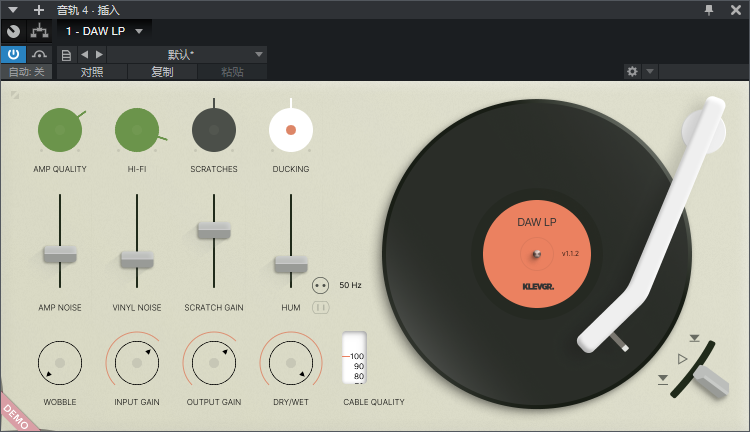Click the DUCKING white knob
This screenshot has height=432, width=750.
pos(291,130)
